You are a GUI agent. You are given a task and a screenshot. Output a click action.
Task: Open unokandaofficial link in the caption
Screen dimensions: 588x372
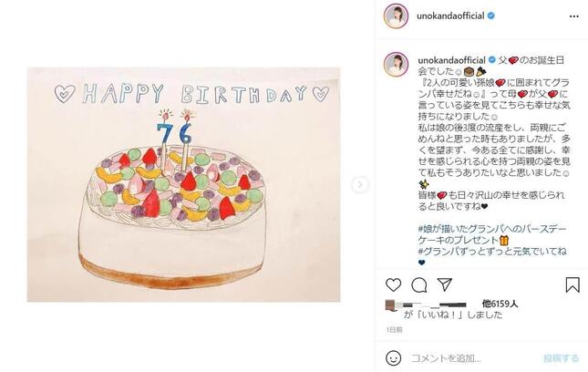(x=452, y=60)
